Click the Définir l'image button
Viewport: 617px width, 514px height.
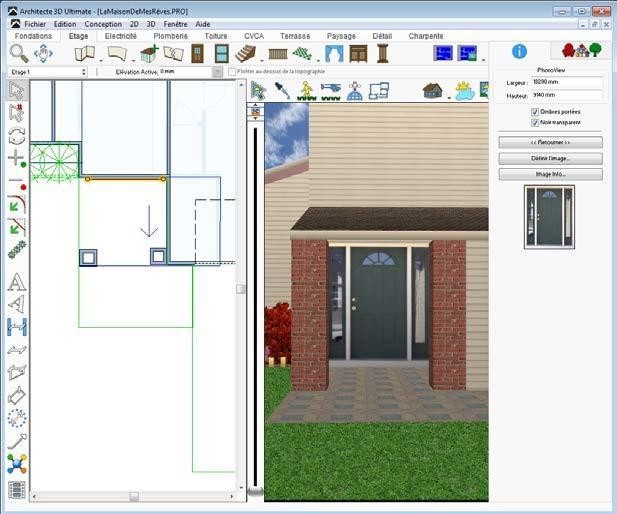[550, 158]
